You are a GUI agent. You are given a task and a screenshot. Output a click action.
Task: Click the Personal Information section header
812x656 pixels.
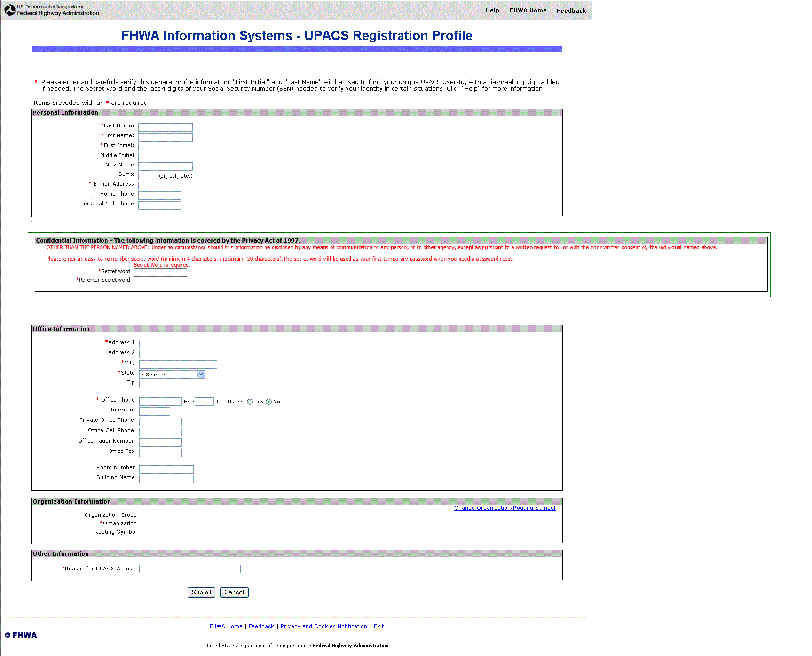pos(297,113)
